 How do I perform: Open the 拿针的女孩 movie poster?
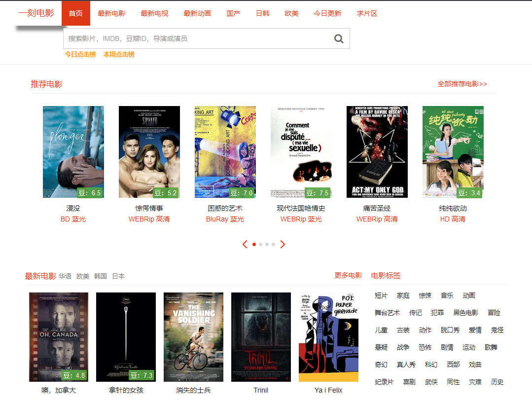pos(126,337)
